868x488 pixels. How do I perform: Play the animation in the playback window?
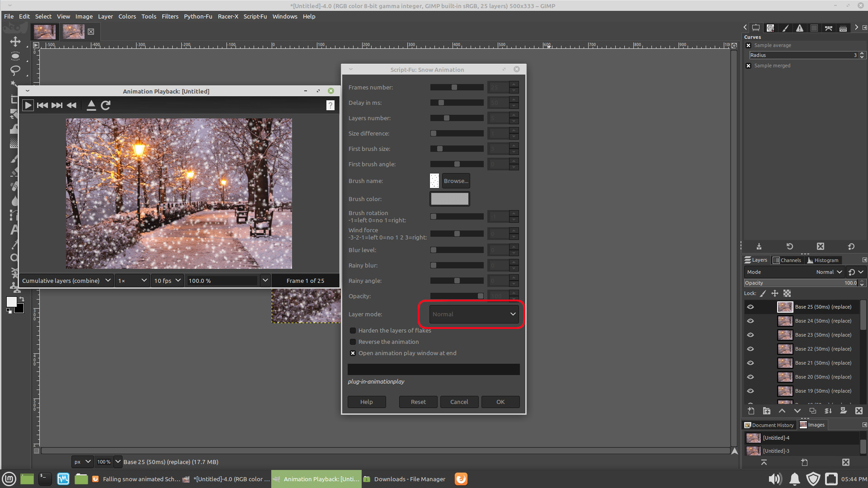click(x=28, y=105)
